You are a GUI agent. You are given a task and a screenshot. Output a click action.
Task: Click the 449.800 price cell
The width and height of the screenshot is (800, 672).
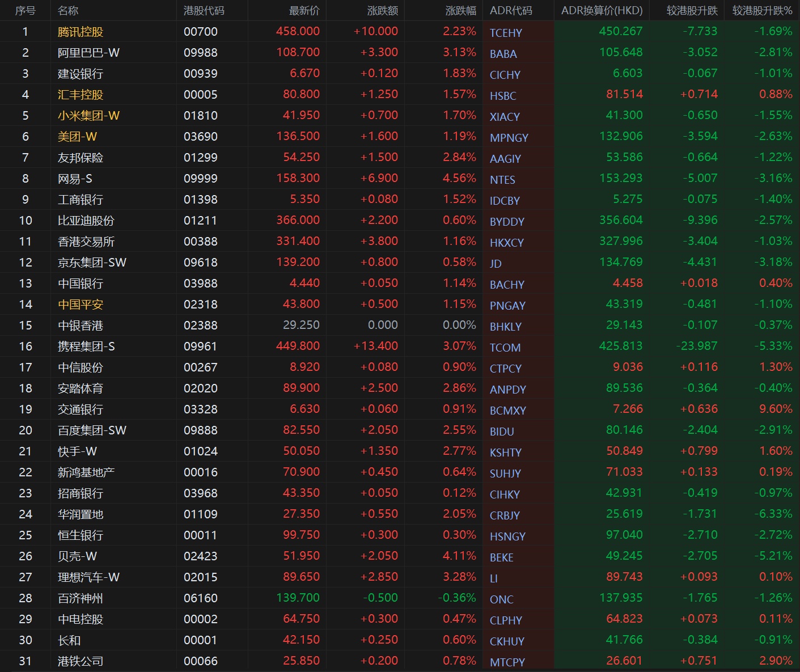(298, 346)
